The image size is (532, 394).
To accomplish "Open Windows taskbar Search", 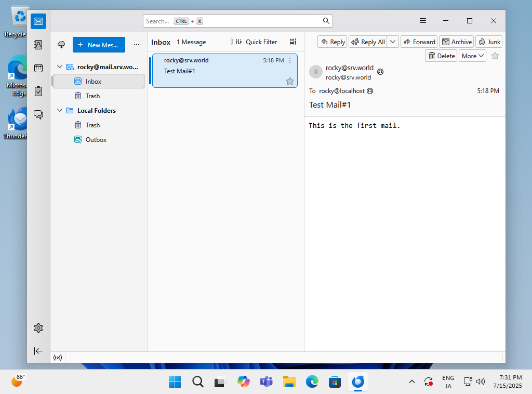I will tap(198, 382).
